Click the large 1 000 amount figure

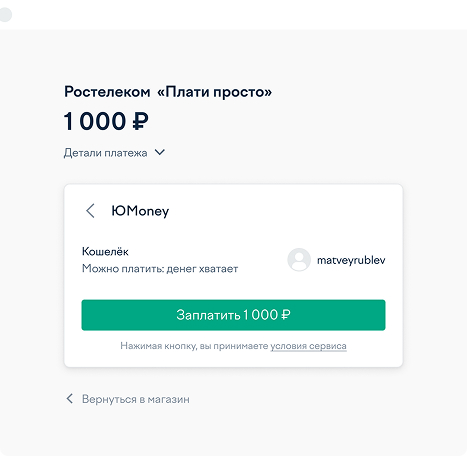(x=95, y=121)
